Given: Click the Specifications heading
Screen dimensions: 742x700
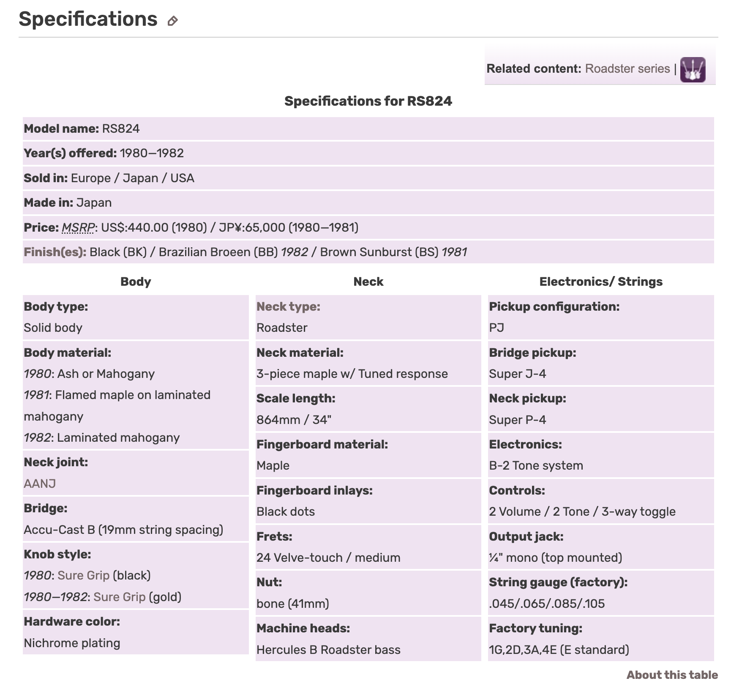Looking at the screenshot, I should pos(88,19).
